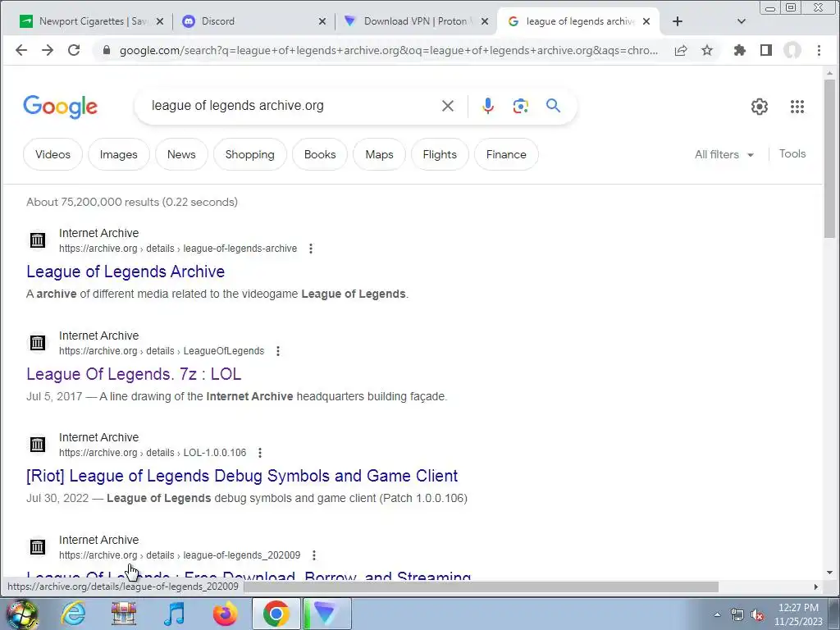Switch to the Download VPN Proton tab
This screenshot has height=630, width=840.
coord(415,21)
